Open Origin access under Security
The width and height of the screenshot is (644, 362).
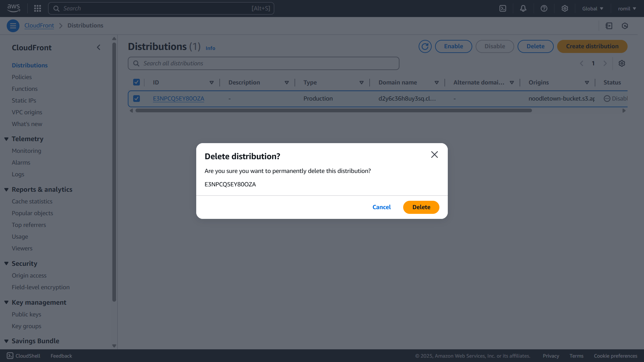(x=29, y=276)
